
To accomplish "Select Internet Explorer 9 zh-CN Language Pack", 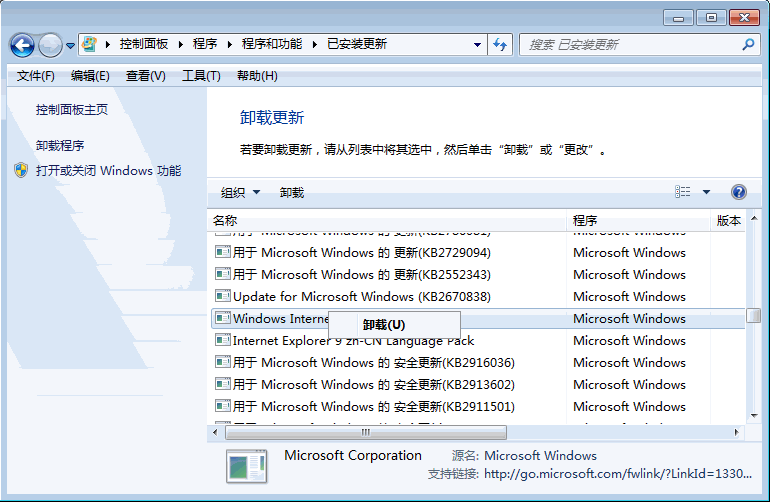I will click(x=479, y=340).
